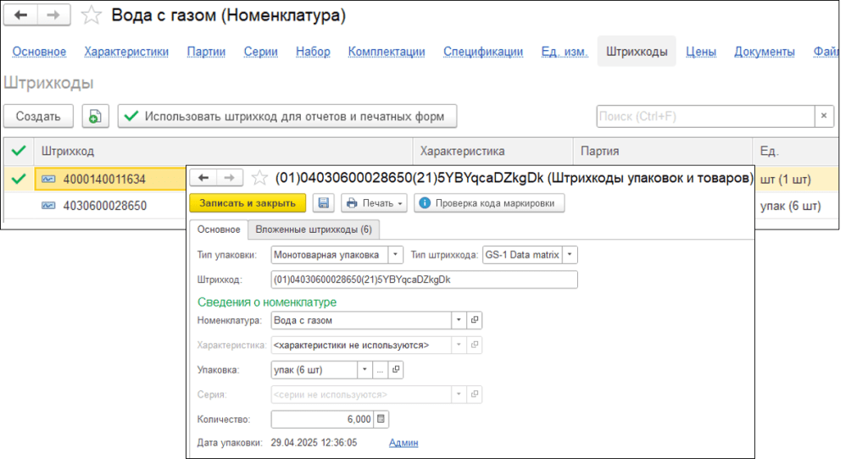868x459 pixels.
Task: Expand the Тип упаковки dropdown
Action: [x=395, y=254]
